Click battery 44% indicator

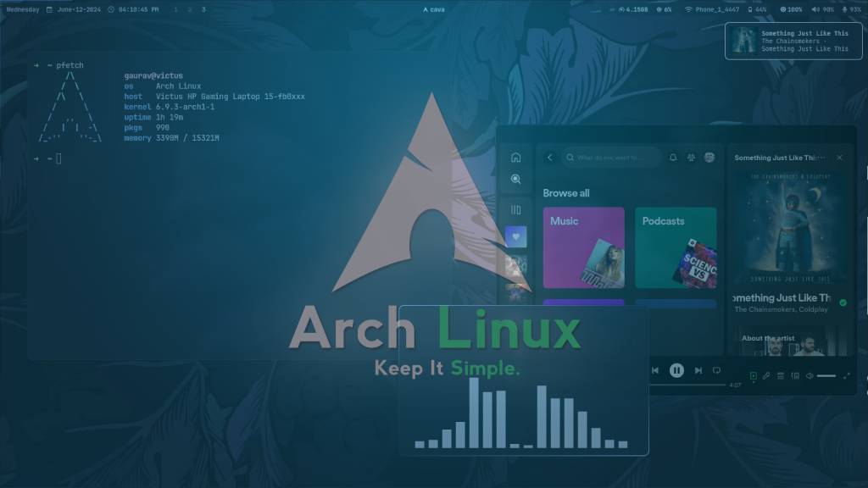tap(757, 9)
